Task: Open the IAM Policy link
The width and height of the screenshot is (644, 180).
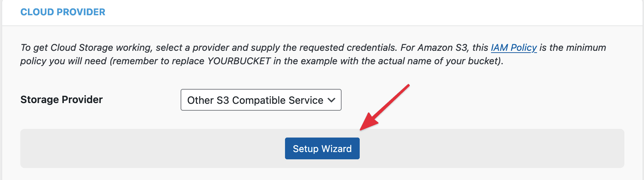Action: (x=513, y=48)
